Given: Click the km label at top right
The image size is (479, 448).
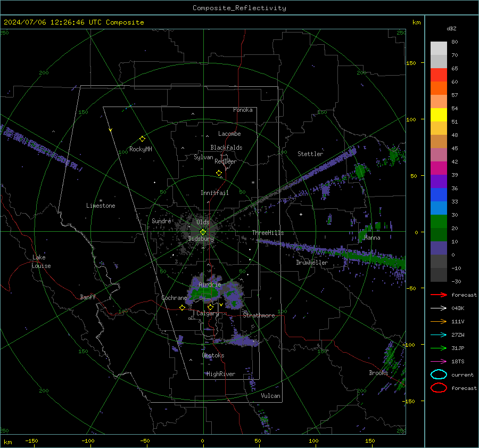Looking at the screenshot, I should (416, 22).
